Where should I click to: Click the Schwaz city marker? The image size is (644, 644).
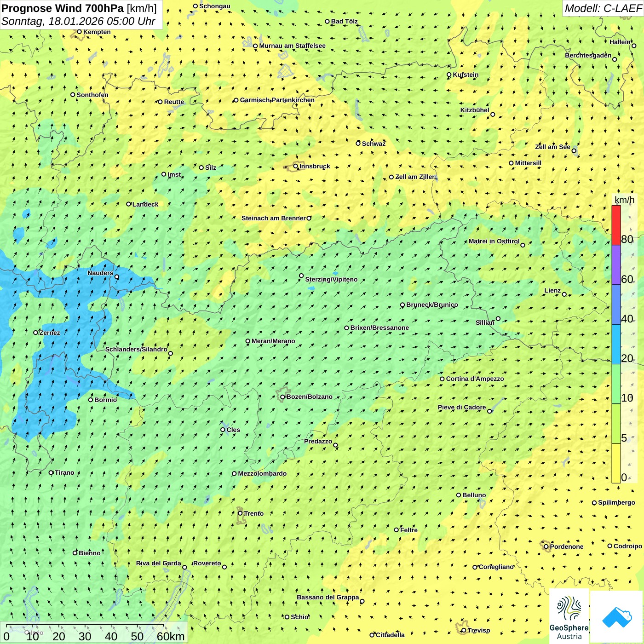[x=358, y=144]
